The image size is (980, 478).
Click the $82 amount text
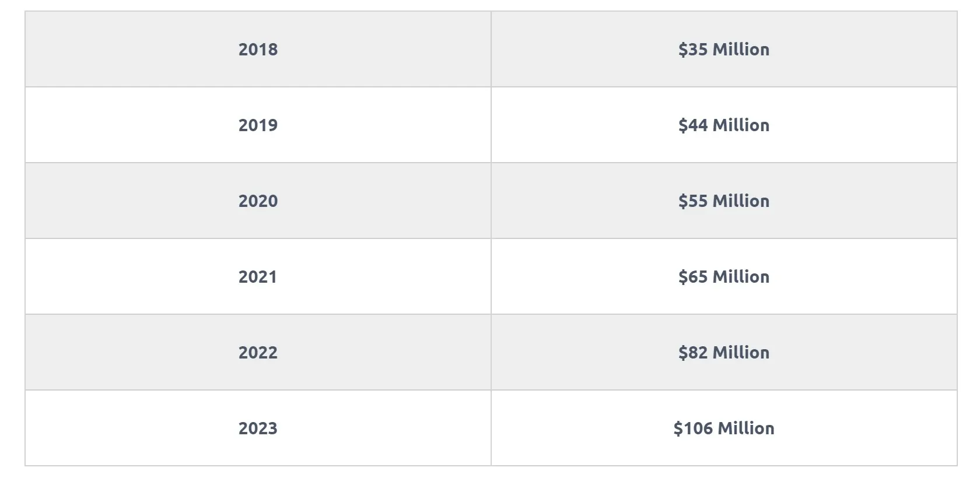[693, 352]
